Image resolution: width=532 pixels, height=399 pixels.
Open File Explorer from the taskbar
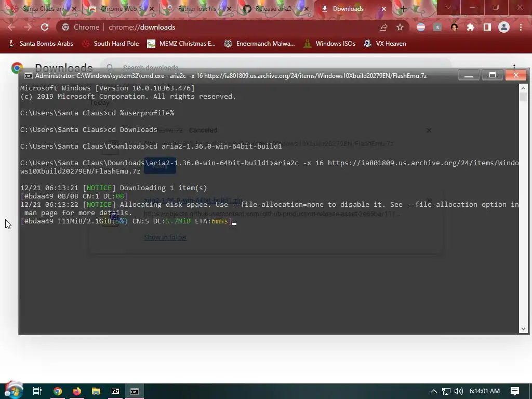tap(96, 391)
